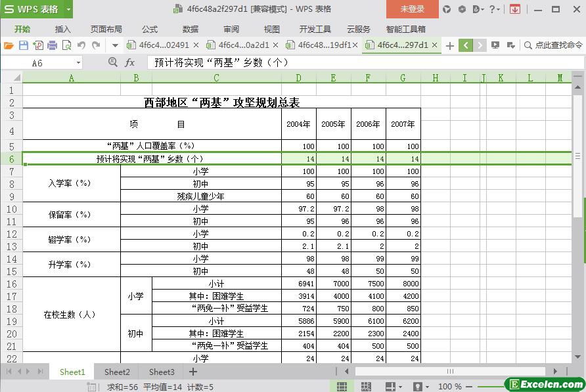Open the 审阅 ribbon tab
586x392 pixels.
tap(231, 29)
